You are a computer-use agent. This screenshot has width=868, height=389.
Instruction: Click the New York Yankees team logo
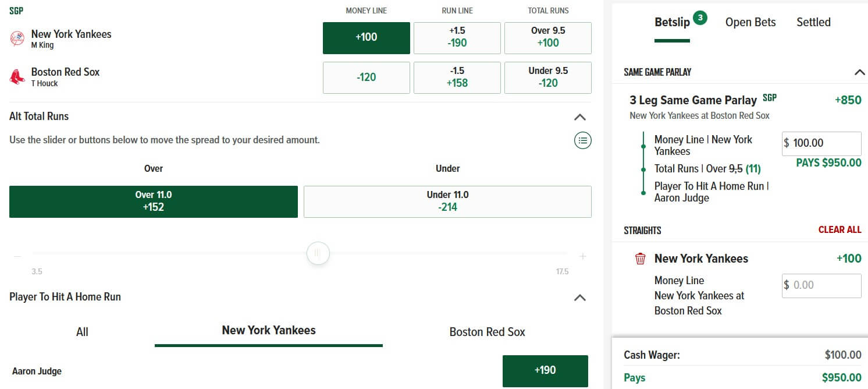(x=17, y=39)
